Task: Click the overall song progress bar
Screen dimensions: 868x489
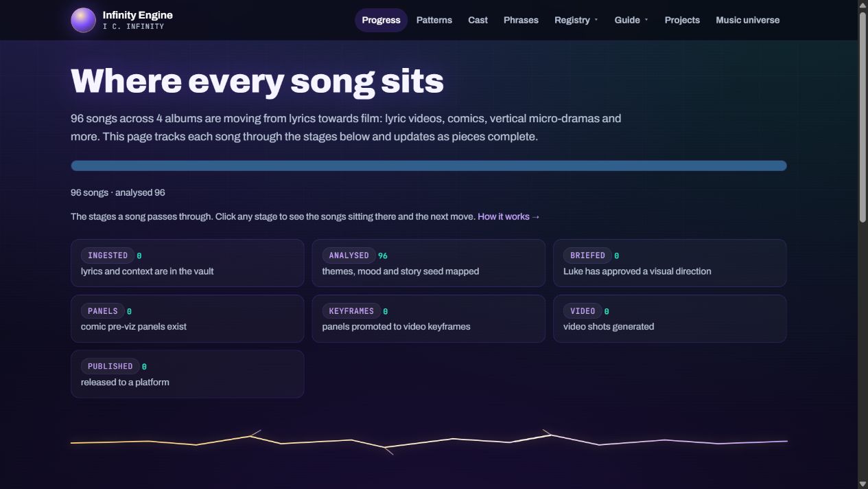Action: 429,166
